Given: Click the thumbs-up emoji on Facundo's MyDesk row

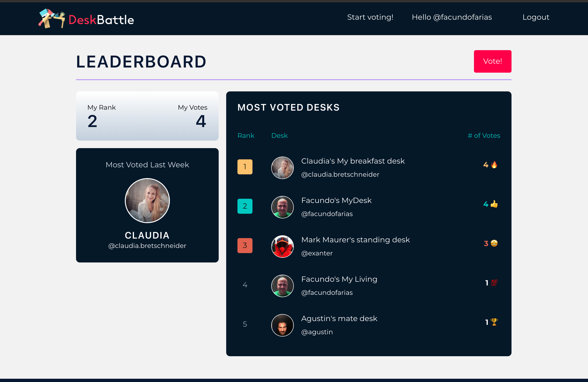Looking at the screenshot, I should click(494, 204).
